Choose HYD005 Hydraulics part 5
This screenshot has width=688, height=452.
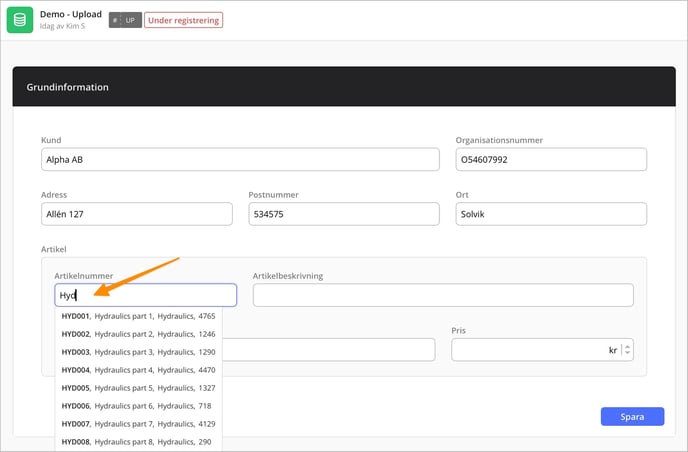[139, 388]
